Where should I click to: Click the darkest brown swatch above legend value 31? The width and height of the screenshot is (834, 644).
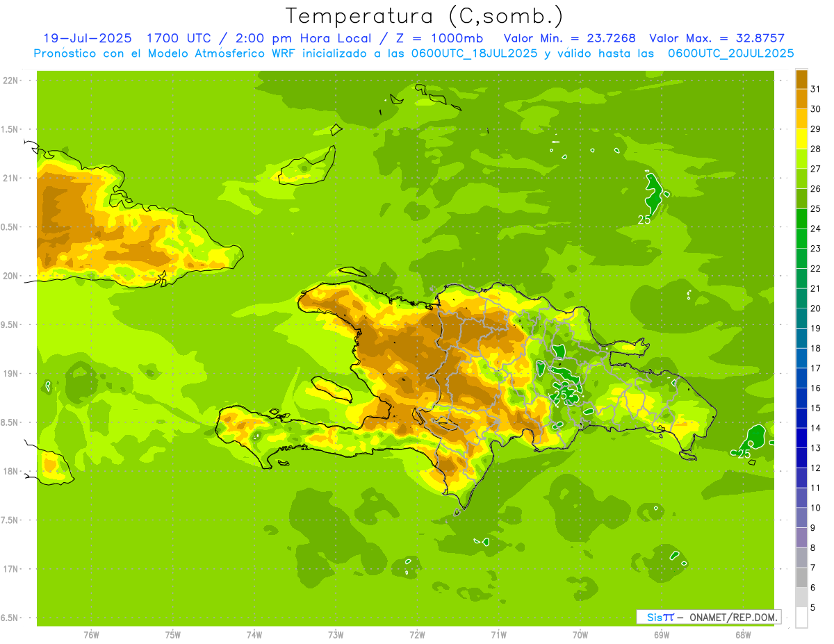click(801, 79)
